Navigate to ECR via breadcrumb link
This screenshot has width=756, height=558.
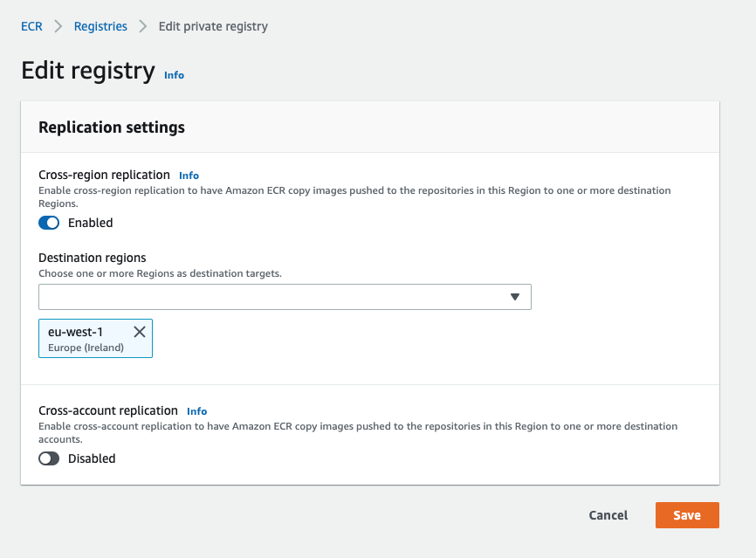coord(31,26)
